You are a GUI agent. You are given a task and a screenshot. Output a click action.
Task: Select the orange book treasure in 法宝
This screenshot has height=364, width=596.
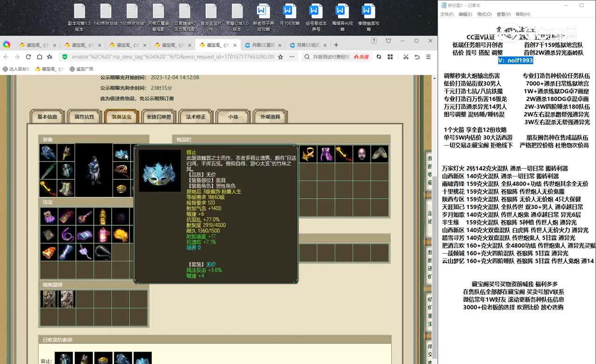(x=48, y=252)
